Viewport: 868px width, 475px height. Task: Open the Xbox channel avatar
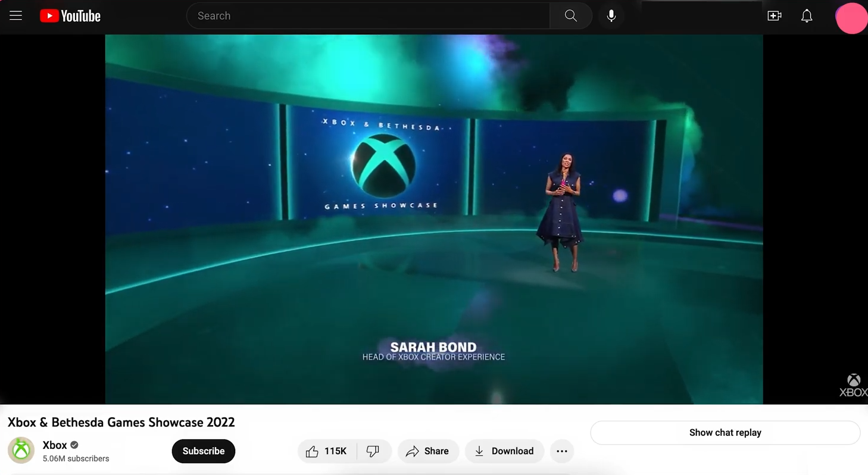pyautogui.click(x=21, y=451)
